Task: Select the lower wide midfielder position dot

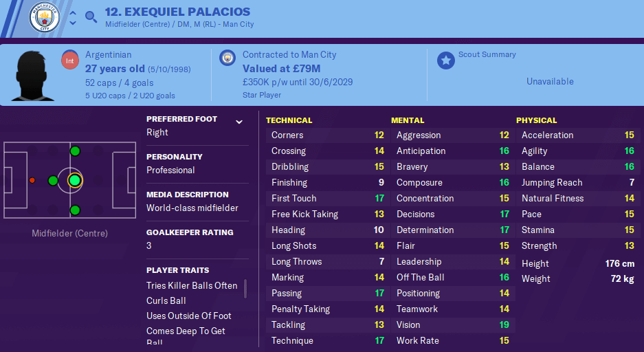Action: click(x=75, y=210)
